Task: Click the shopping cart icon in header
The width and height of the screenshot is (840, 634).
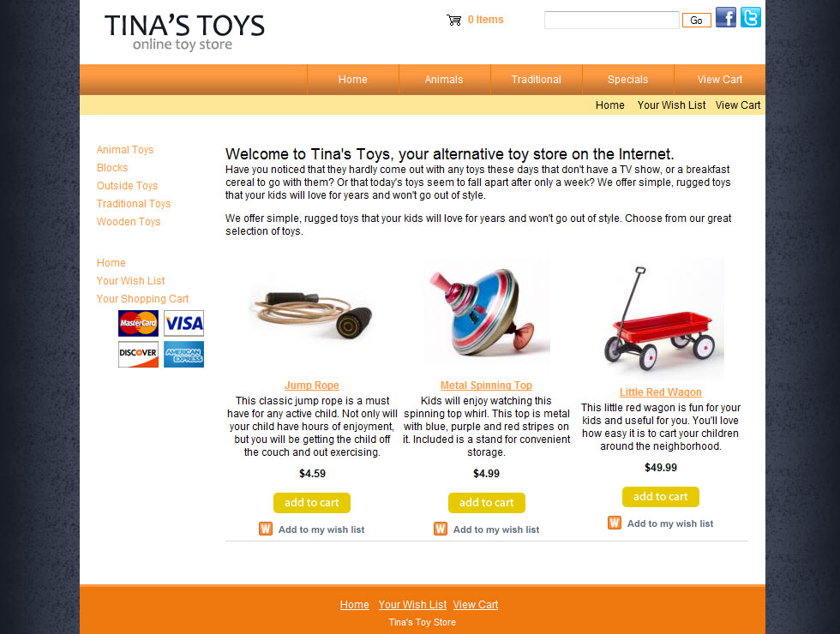Action: click(x=453, y=21)
